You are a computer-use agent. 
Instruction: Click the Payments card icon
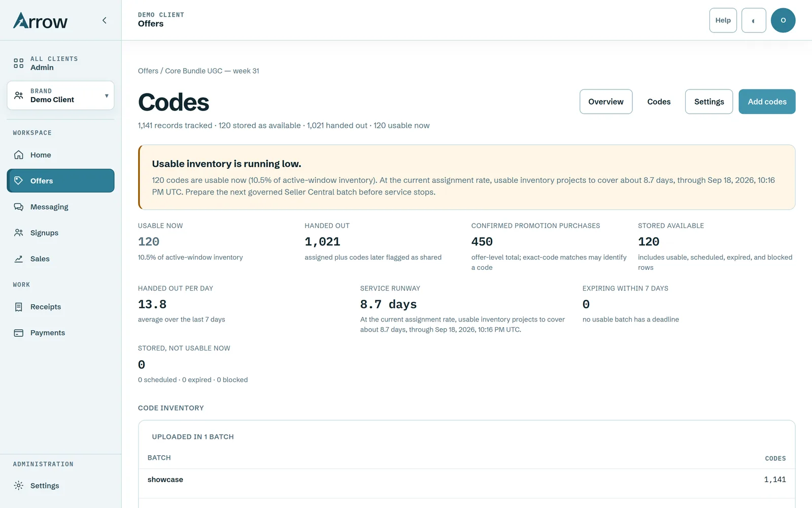point(19,333)
